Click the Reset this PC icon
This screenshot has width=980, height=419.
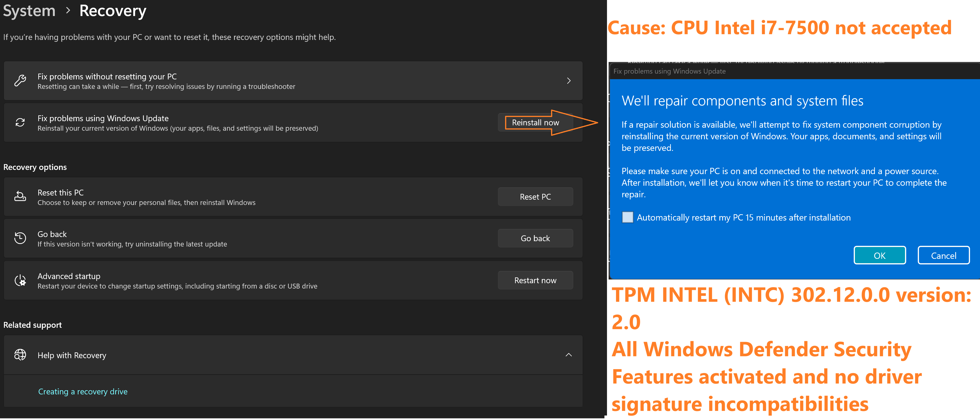20,196
